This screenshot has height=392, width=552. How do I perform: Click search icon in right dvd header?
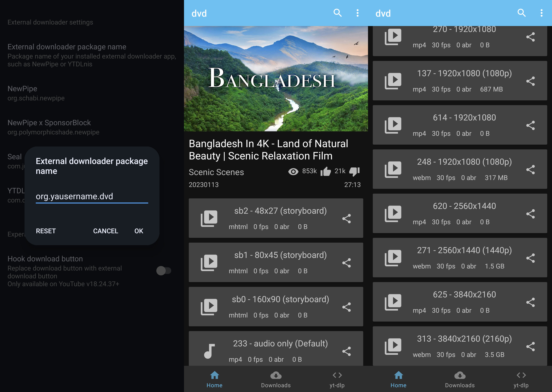tap(521, 13)
